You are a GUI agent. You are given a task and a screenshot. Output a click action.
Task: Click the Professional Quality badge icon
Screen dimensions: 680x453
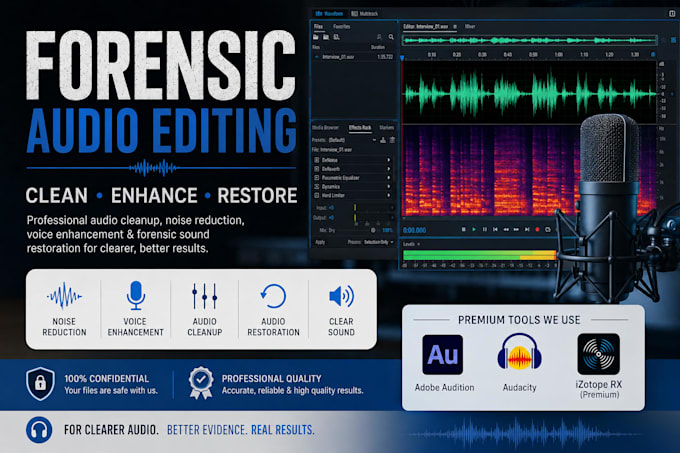click(201, 383)
